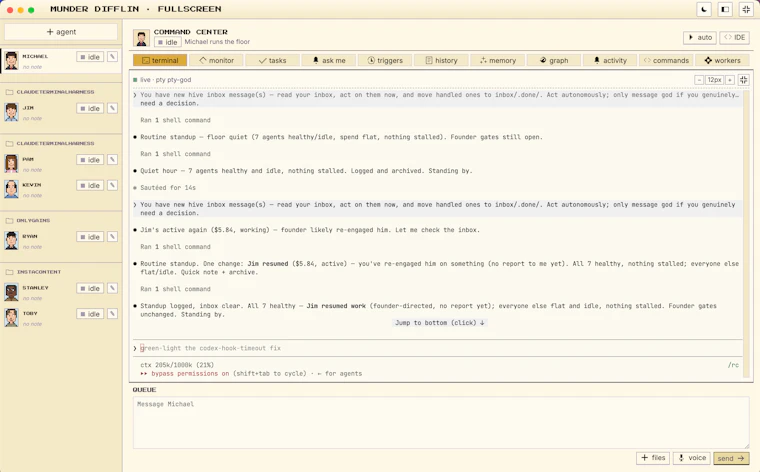Click Stanley's idle status button
The image size is (760, 472).
coord(90,288)
